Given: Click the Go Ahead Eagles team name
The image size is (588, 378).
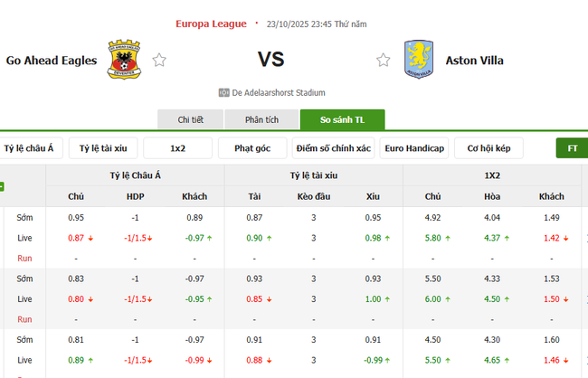Looking at the screenshot, I should point(52,61).
